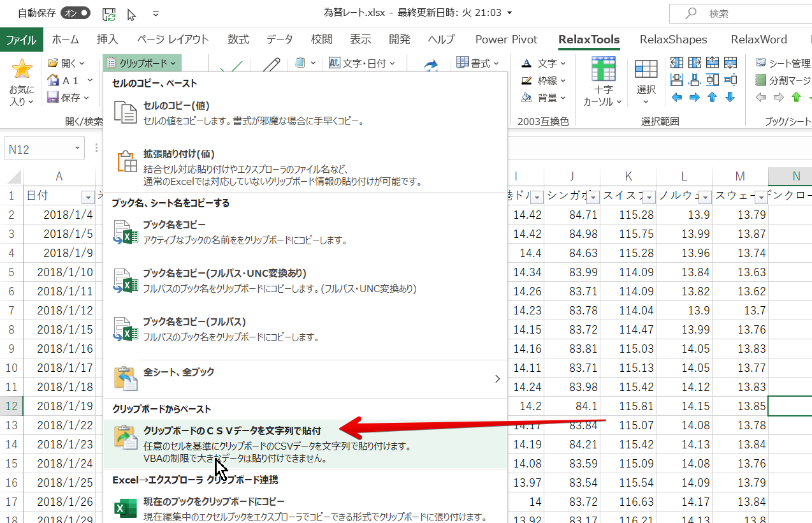Switch to the RelaxWord tab

click(x=758, y=40)
